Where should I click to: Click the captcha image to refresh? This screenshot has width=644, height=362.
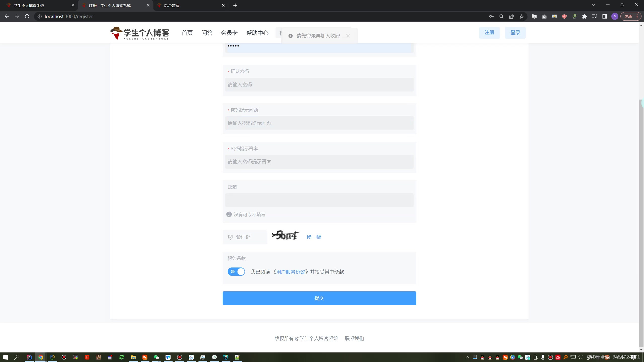(x=286, y=236)
